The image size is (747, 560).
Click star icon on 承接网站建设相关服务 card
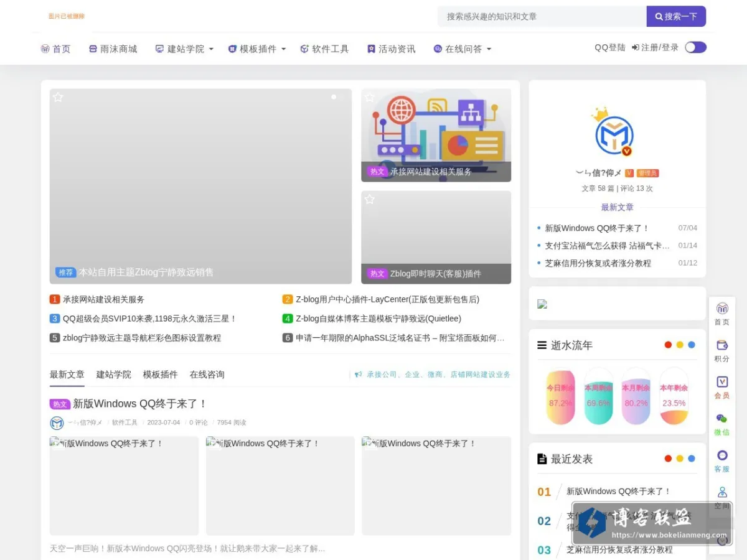point(370,97)
